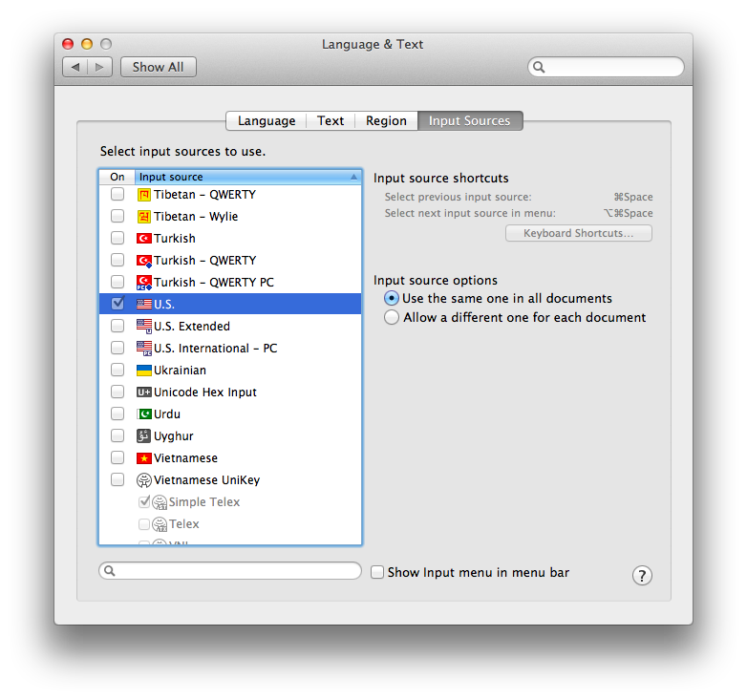This screenshot has width=747, height=700.
Task: Click the magnifier in the input source filter
Action: point(110,570)
